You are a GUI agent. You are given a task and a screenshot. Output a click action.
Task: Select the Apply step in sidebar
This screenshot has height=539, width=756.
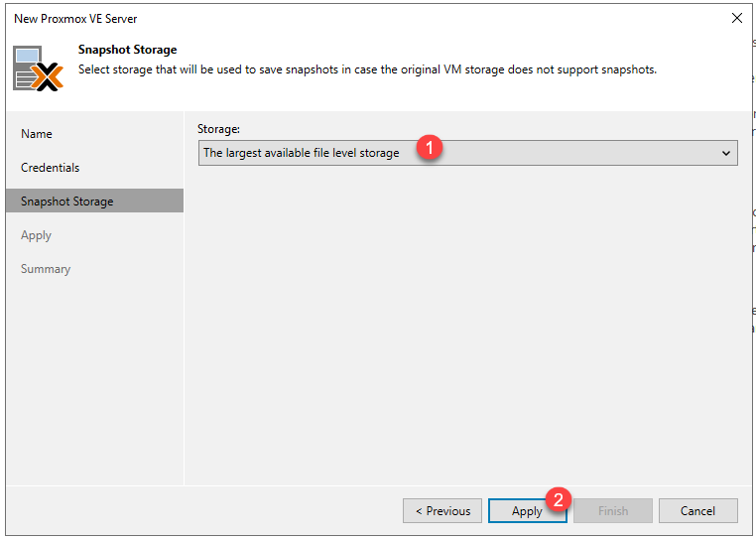pyautogui.click(x=36, y=235)
